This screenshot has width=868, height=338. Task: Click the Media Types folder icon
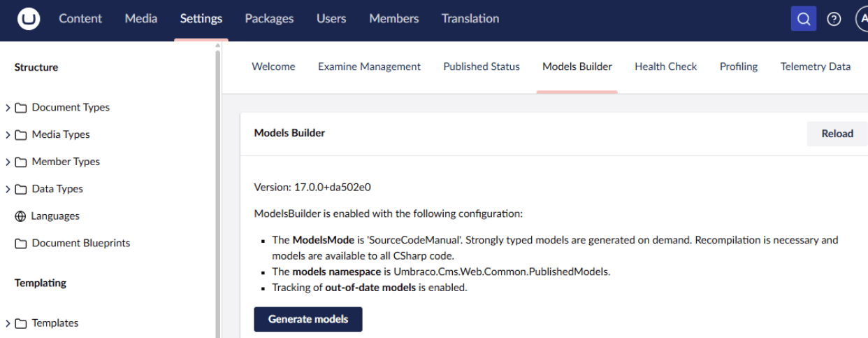tap(21, 135)
